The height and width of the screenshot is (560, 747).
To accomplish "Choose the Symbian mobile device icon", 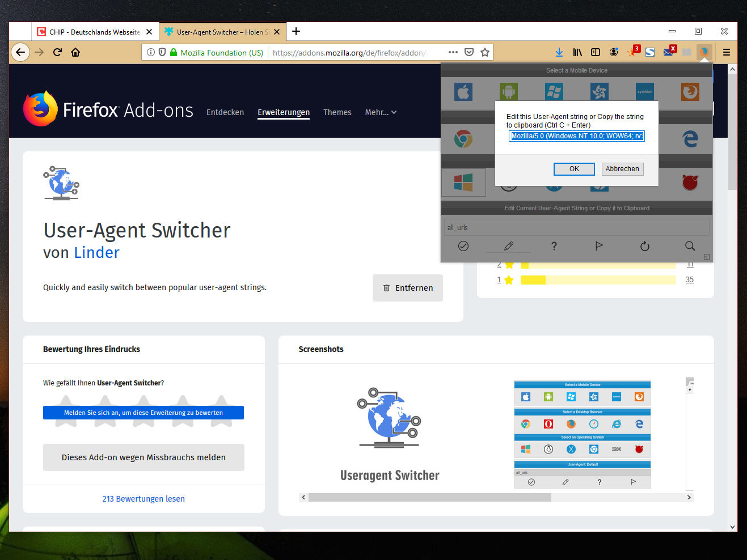I will [644, 92].
